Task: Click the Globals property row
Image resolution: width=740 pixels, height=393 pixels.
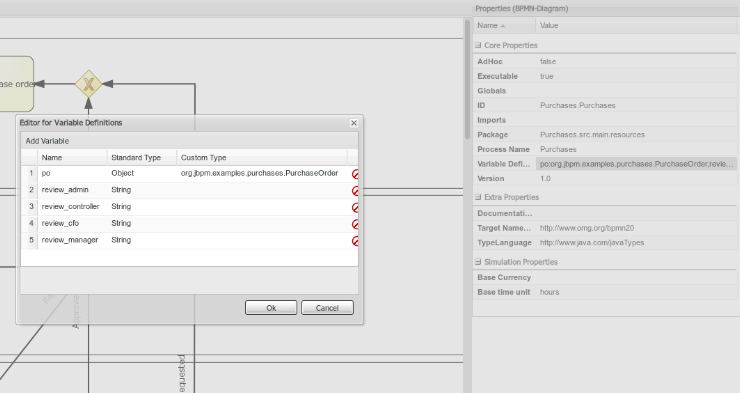Action: pyautogui.click(x=605, y=91)
